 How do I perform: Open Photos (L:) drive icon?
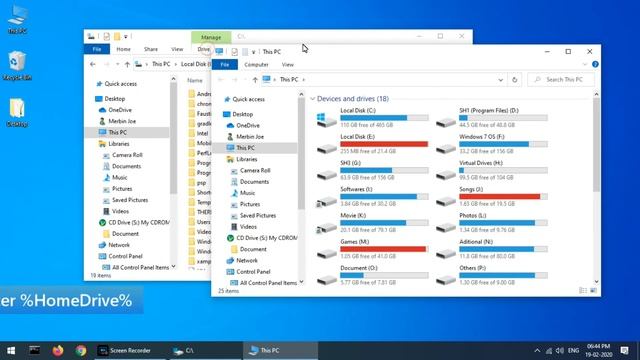(x=446, y=227)
